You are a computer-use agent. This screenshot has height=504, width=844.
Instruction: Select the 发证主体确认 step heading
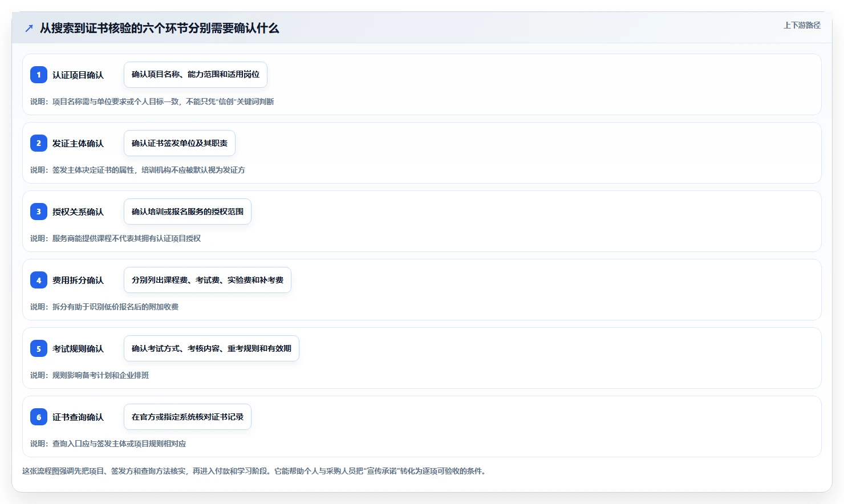(78, 143)
